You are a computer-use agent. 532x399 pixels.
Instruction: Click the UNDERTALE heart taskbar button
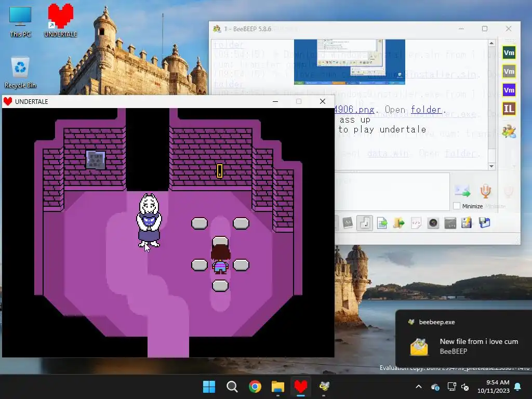pos(301,387)
